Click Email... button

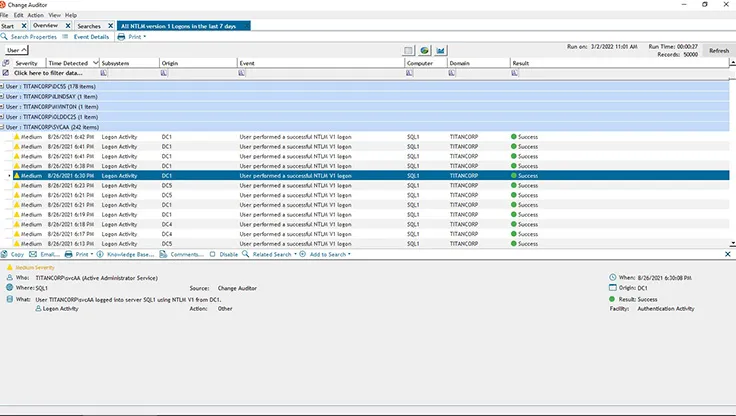coord(50,254)
